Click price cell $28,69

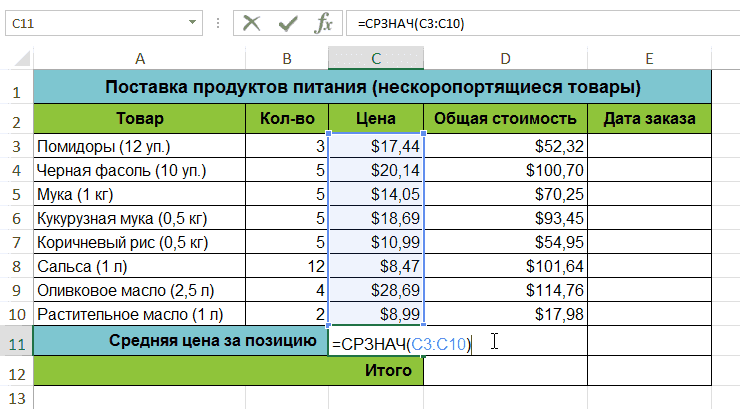(376, 291)
